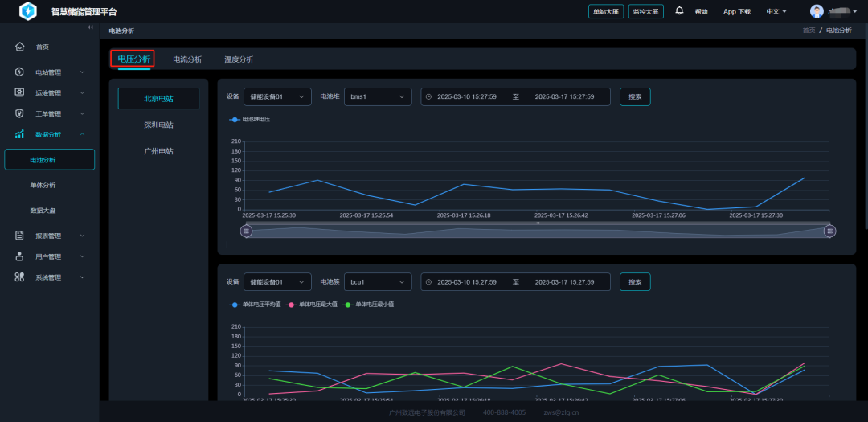Open 帮助 link
Viewport: 868px width, 422px height.
pyautogui.click(x=702, y=11)
